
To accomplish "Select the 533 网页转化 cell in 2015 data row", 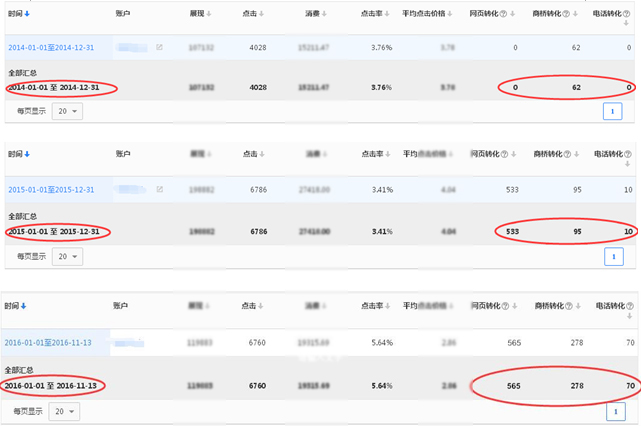I will click(x=512, y=190).
